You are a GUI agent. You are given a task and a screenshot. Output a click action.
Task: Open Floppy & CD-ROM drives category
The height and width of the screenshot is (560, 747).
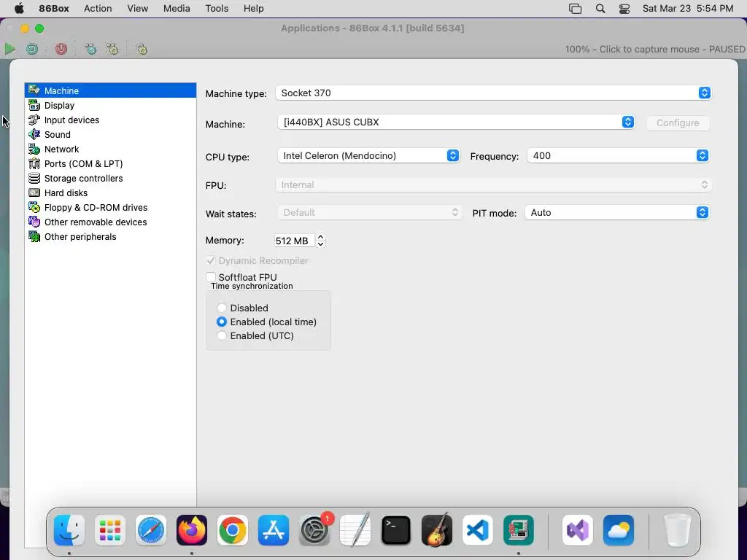pos(111,208)
